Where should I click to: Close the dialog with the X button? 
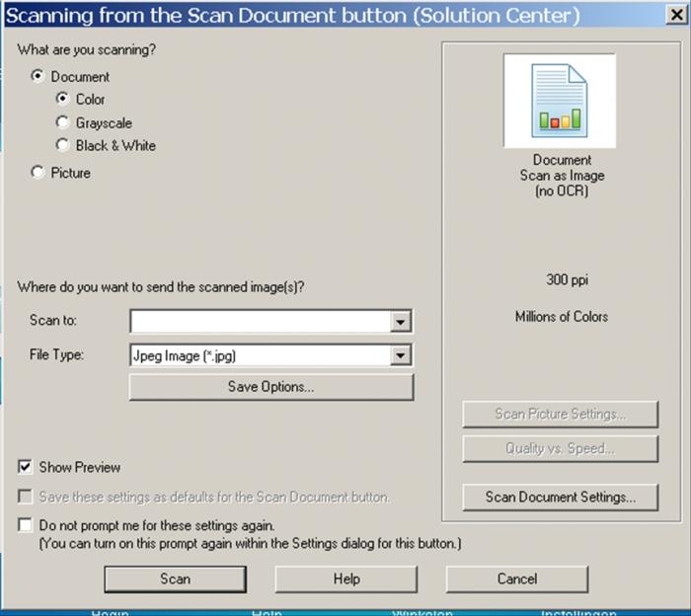click(677, 16)
